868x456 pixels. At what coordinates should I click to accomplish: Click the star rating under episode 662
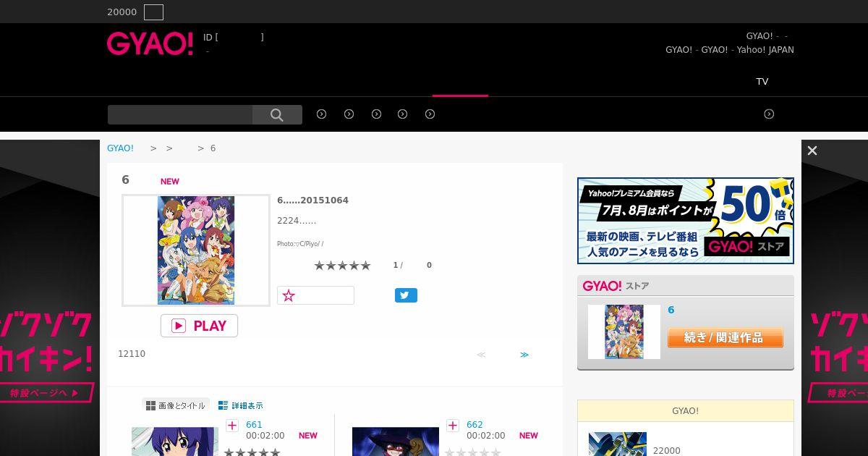472,452
